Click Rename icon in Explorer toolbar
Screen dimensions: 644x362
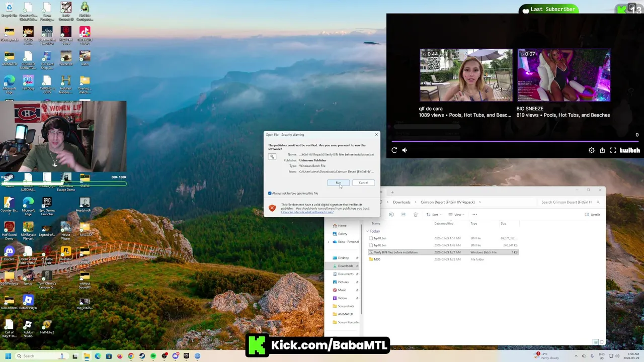(x=391, y=215)
